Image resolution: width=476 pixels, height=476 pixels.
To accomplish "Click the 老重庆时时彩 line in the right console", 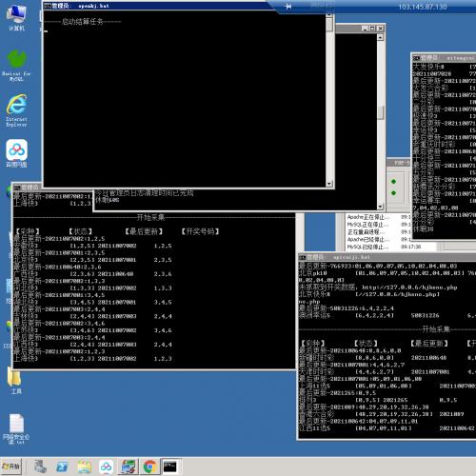I will tap(445, 145).
